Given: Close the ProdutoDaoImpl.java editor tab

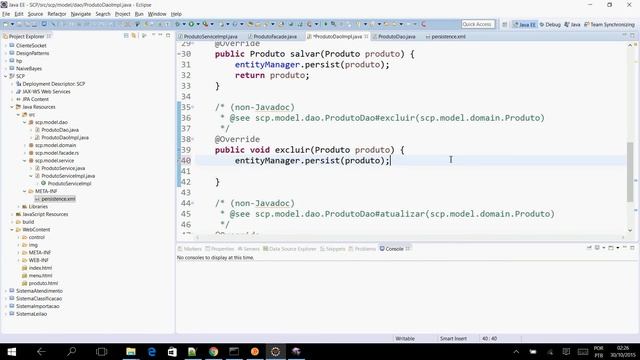Looking at the screenshot, I should pyautogui.click(x=367, y=36).
